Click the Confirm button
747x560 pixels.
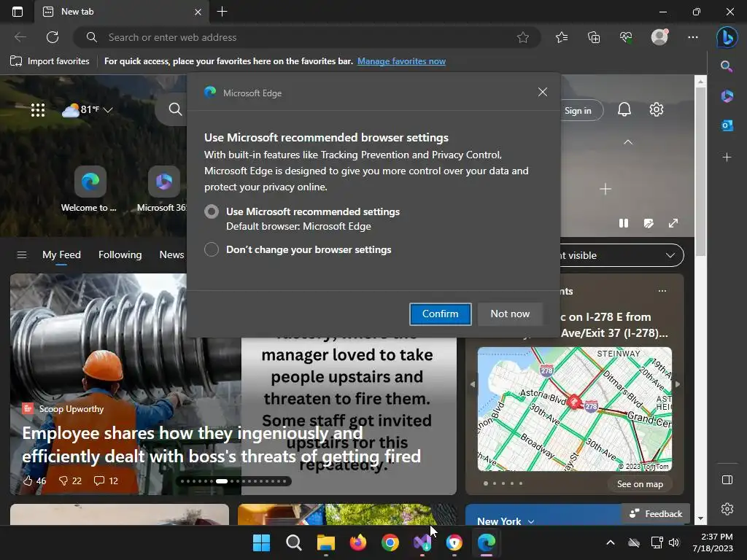pyautogui.click(x=440, y=314)
